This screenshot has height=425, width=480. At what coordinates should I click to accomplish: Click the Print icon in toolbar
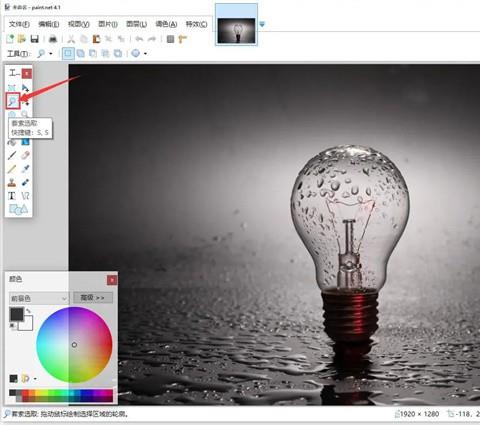pyautogui.click(x=53, y=39)
